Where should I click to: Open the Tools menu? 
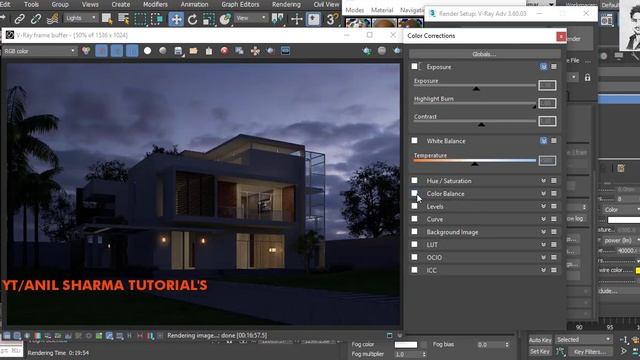pyautogui.click(x=31, y=4)
